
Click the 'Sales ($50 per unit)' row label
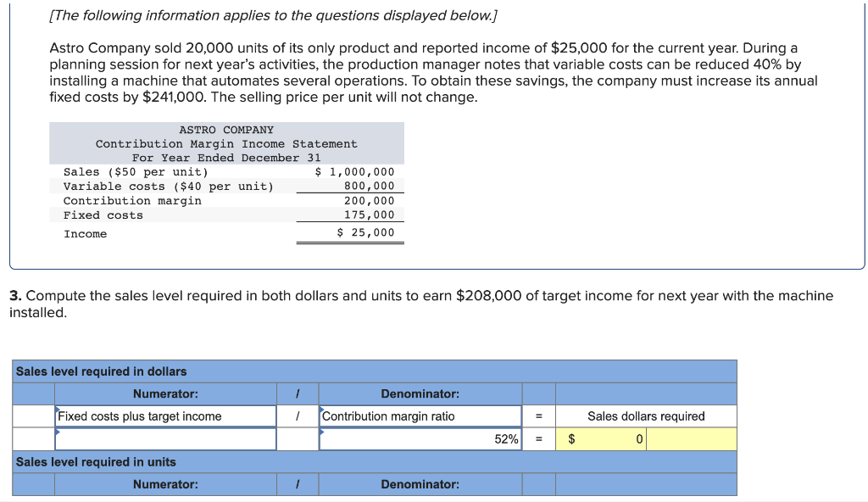click(x=136, y=172)
